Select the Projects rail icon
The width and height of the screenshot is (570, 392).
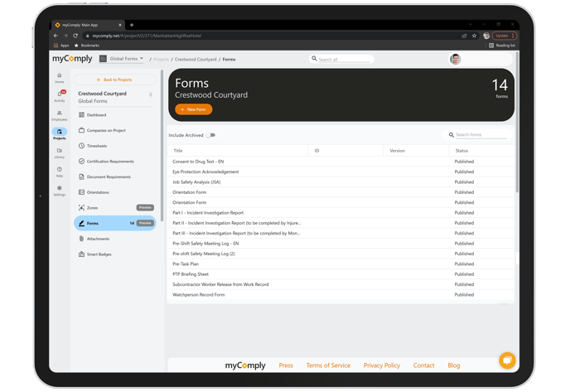click(x=60, y=133)
